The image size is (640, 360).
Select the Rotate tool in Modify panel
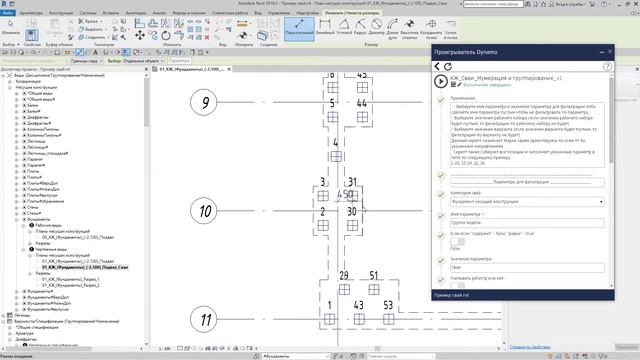pos(166,35)
